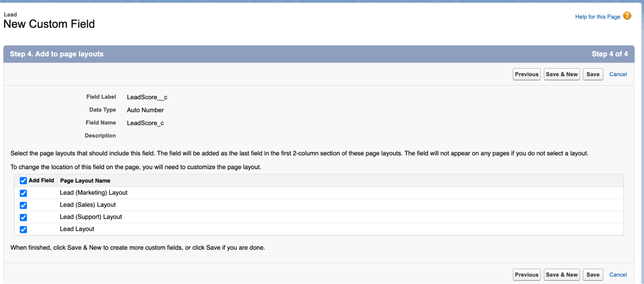Click the Lead Layout row text
The height and width of the screenshot is (284, 644).
(77, 229)
